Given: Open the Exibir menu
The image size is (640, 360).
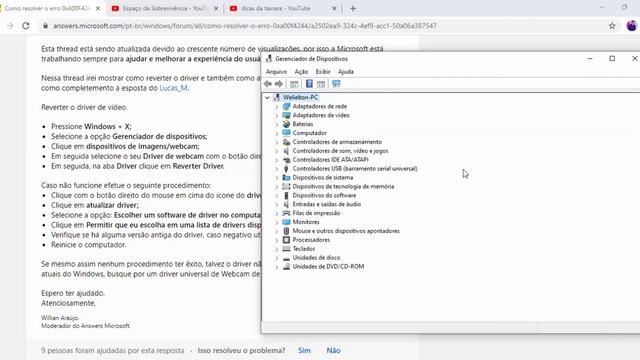Looking at the screenshot, I should [x=323, y=71].
